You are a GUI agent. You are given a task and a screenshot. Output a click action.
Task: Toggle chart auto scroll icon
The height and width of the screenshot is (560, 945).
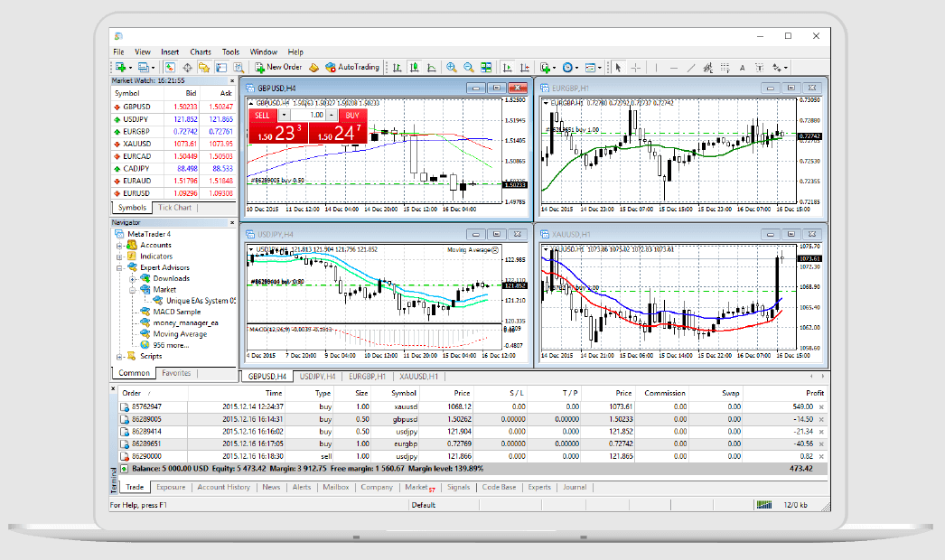(508, 67)
